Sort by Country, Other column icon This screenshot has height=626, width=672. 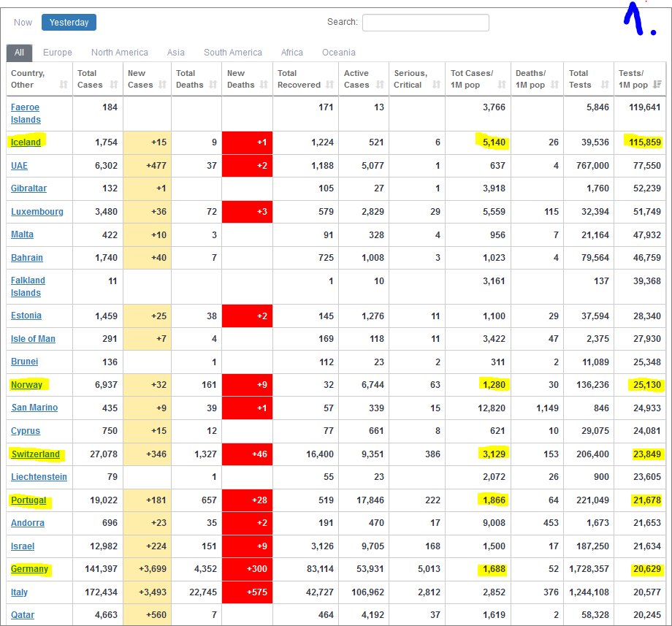pyautogui.click(x=64, y=85)
